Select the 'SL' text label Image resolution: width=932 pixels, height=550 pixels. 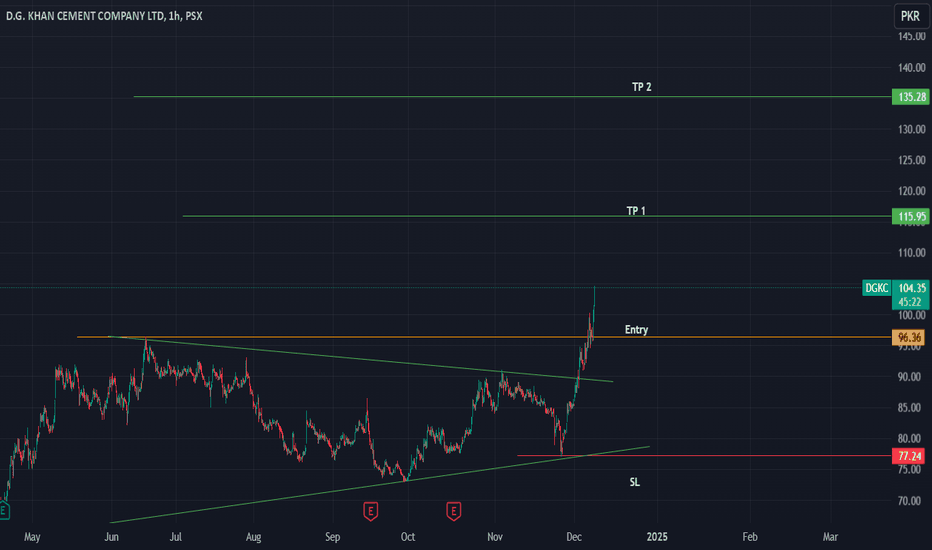point(635,482)
